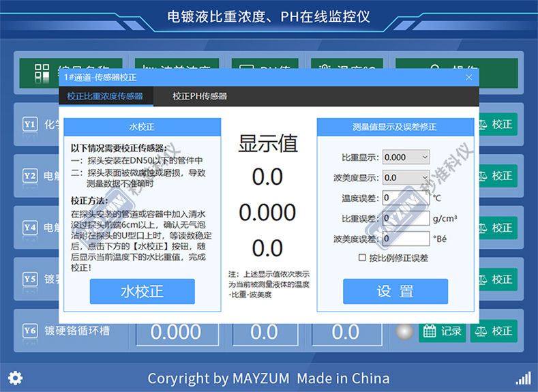Select the Y6 channel icon beside 镀硬铬循环槽
The image size is (538, 392).
(x=30, y=331)
